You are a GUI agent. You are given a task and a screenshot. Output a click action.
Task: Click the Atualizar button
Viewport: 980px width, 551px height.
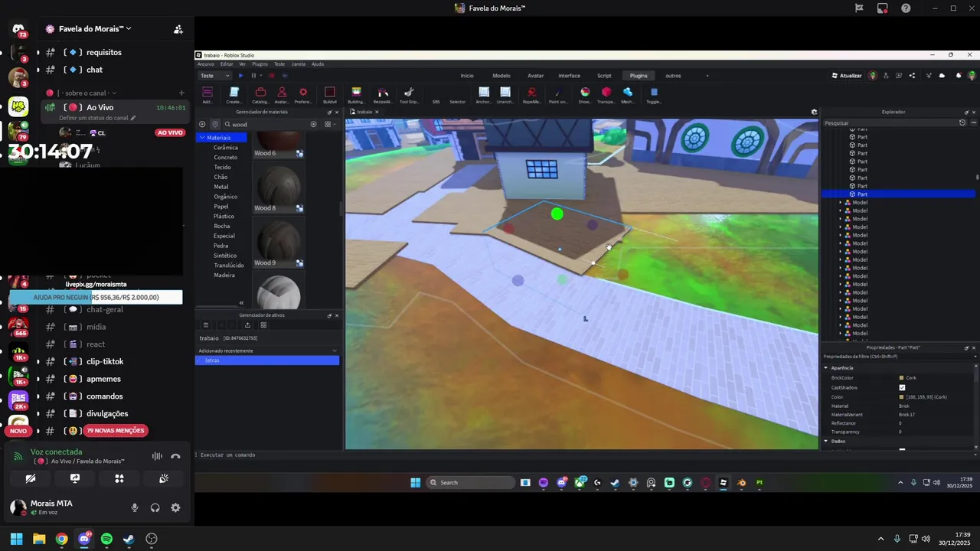tap(847, 76)
